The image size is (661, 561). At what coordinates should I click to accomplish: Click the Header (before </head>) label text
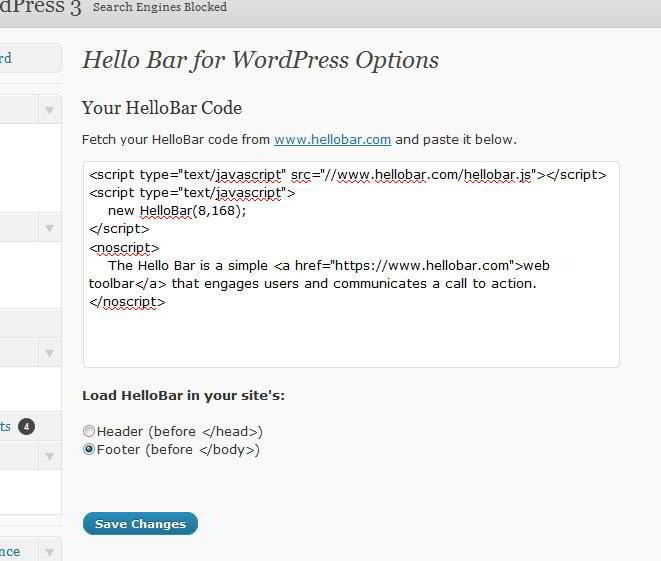(179, 432)
